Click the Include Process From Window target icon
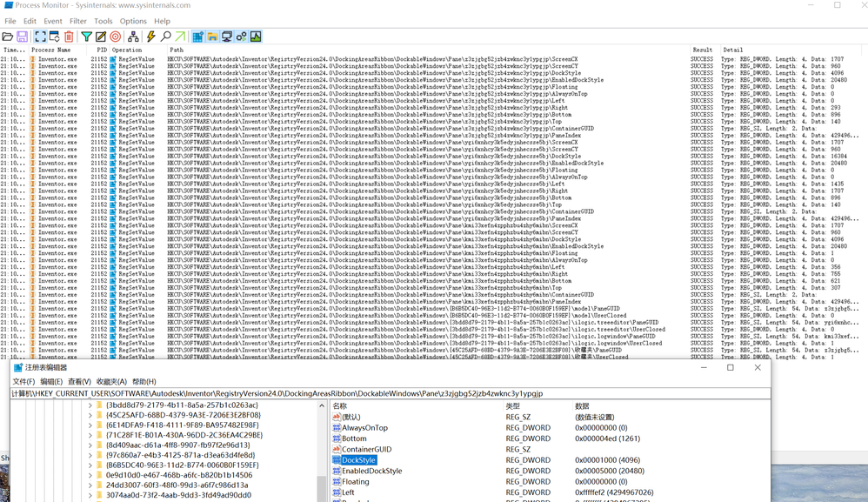This screenshot has height=502, width=868. point(115,37)
